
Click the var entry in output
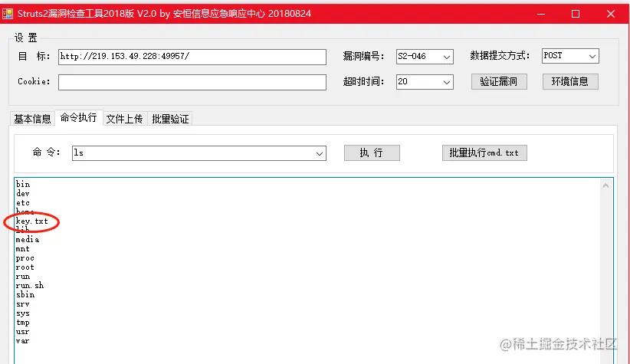point(23,341)
